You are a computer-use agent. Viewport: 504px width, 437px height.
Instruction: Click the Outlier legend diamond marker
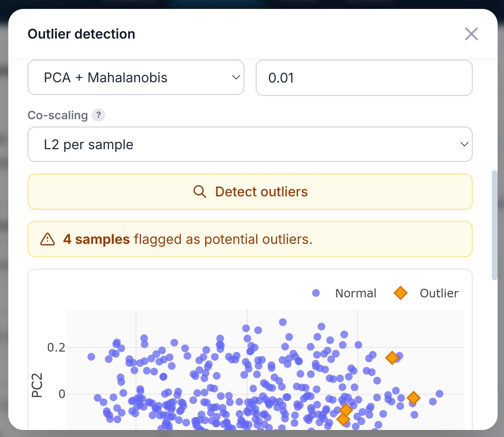(x=401, y=293)
